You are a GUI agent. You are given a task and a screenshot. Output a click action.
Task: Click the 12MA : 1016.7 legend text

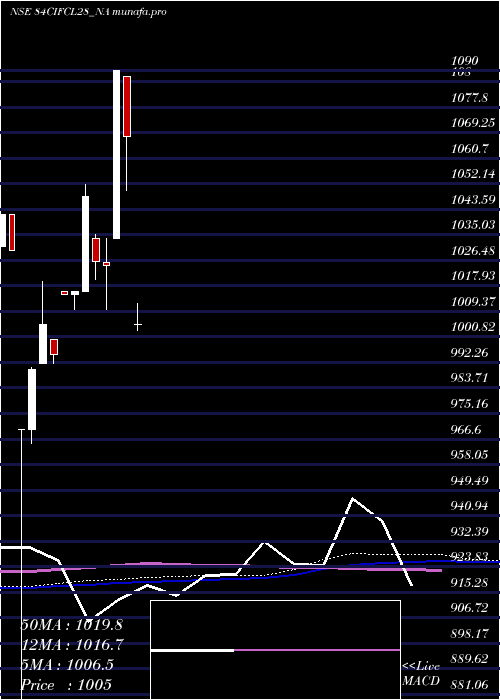[x=71, y=644]
